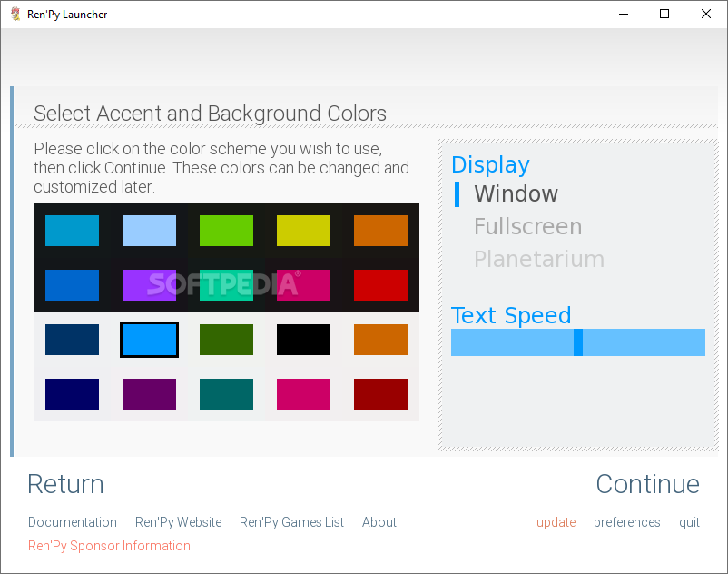Open the Ren'Py Games List
728x574 pixels.
291,522
